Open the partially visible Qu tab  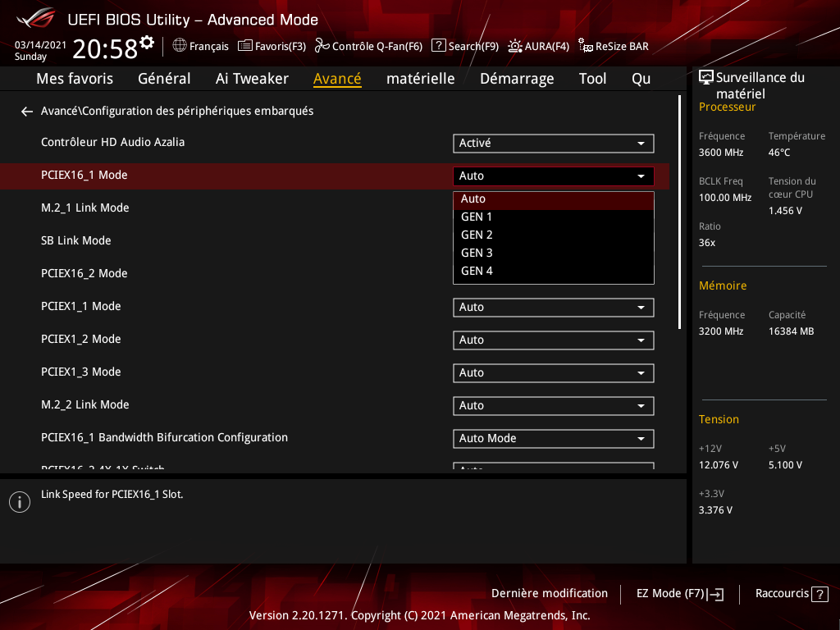pos(641,79)
